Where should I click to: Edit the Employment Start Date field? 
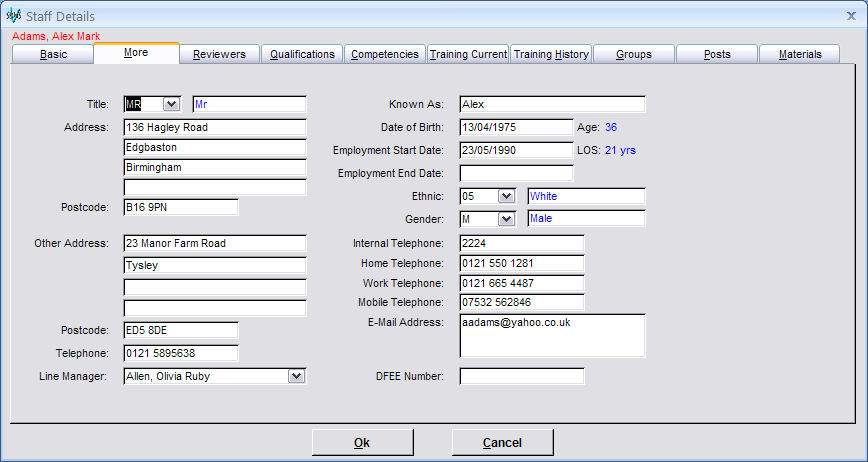(516, 150)
